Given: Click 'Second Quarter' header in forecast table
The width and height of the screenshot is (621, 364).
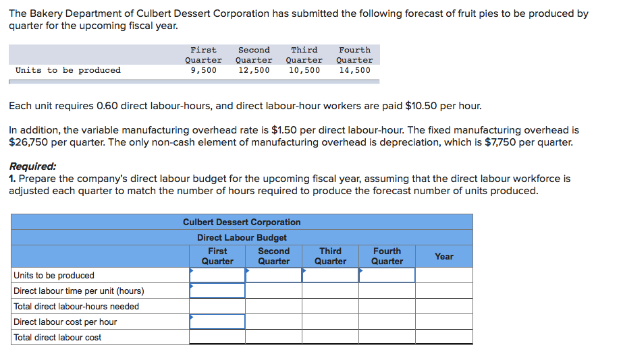Looking at the screenshot, I should [x=254, y=55].
